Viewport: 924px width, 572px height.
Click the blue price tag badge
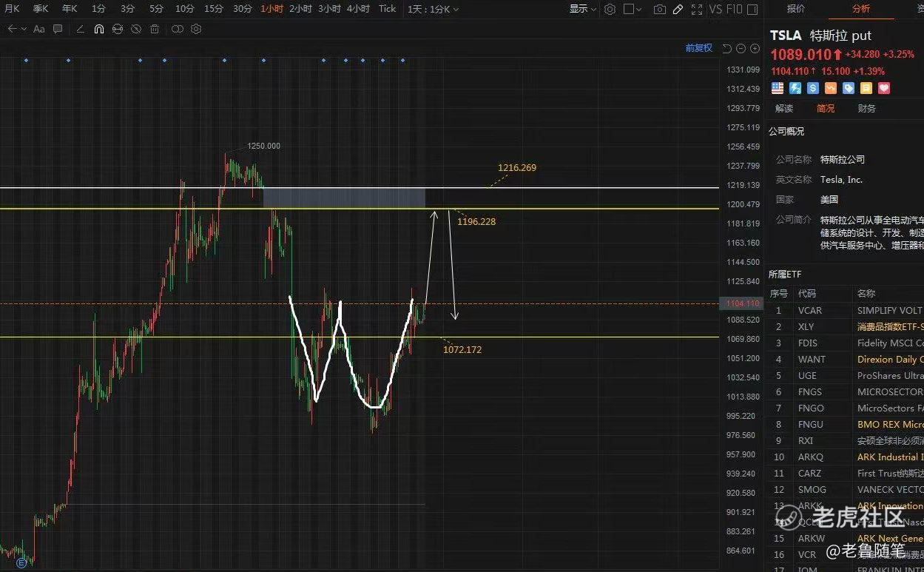(x=849, y=88)
